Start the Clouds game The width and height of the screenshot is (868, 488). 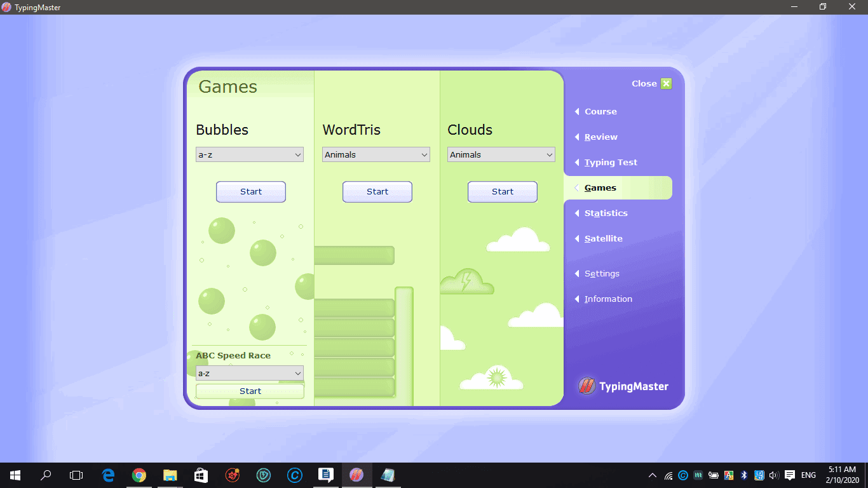coord(503,191)
